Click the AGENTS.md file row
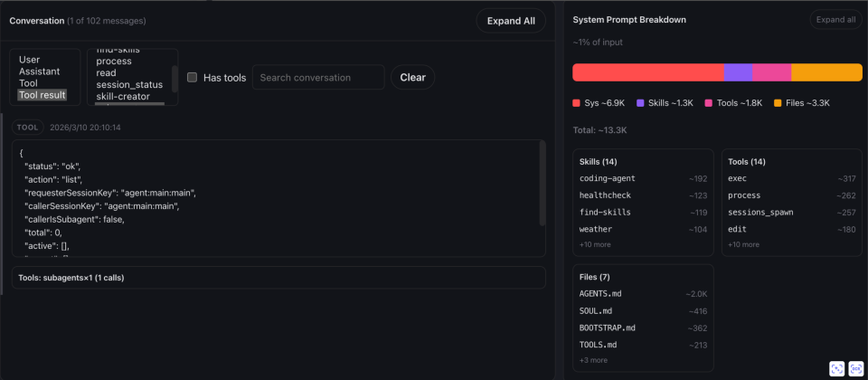The width and height of the screenshot is (868, 380). tap(643, 293)
